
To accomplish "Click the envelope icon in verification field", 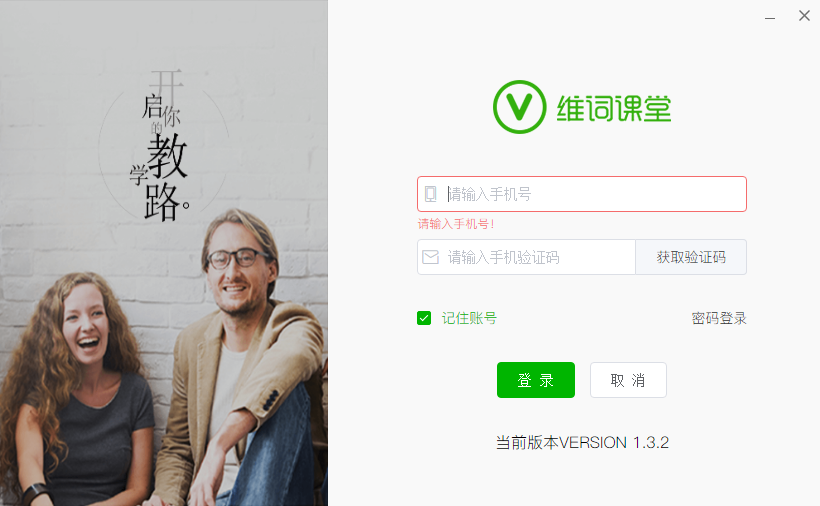I will [430, 257].
